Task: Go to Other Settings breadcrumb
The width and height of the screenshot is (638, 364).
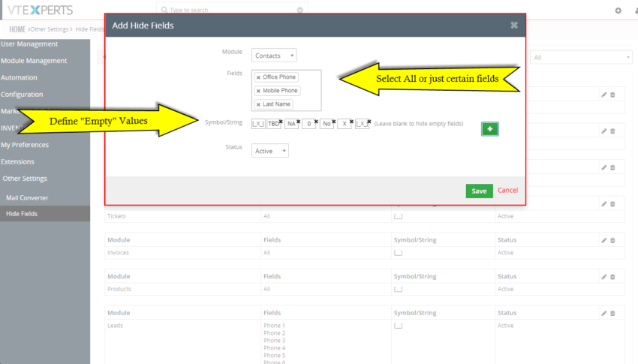Action: pyautogui.click(x=50, y=29)
